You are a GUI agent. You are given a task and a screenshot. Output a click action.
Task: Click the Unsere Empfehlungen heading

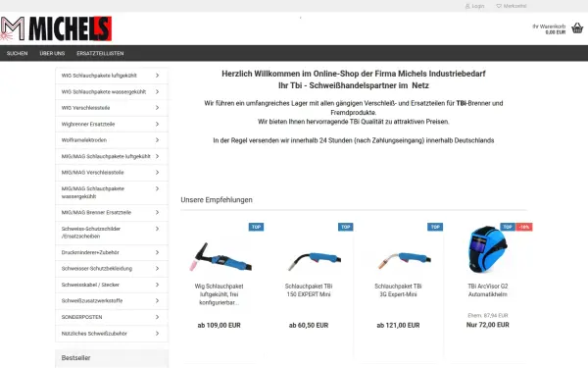(x=217, y=200)
